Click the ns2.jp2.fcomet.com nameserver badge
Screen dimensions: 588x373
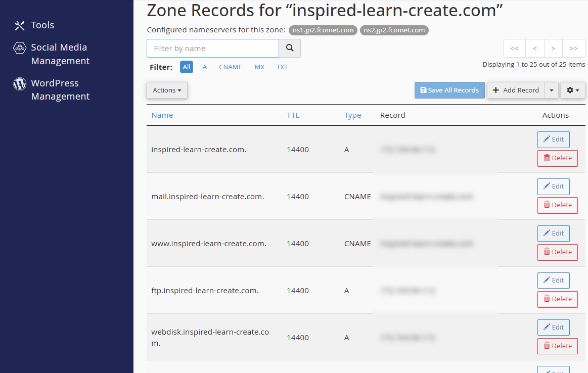click(394, 30)
